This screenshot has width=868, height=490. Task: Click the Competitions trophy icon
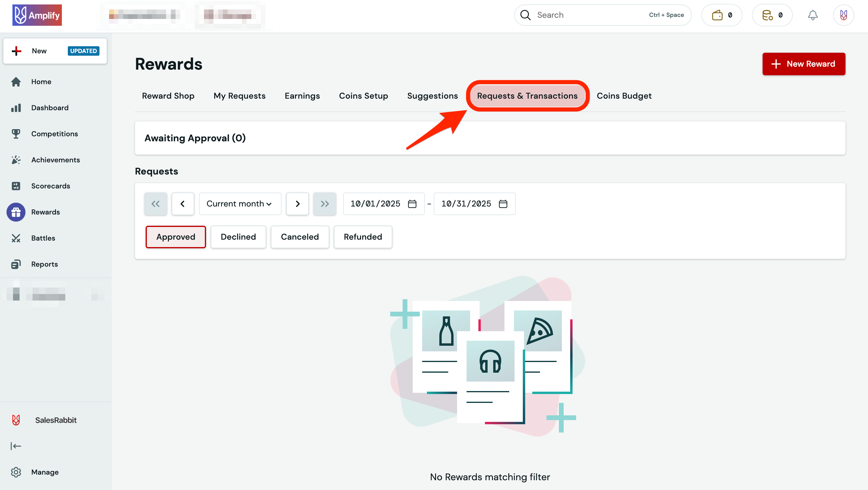(x=16, y=134)
